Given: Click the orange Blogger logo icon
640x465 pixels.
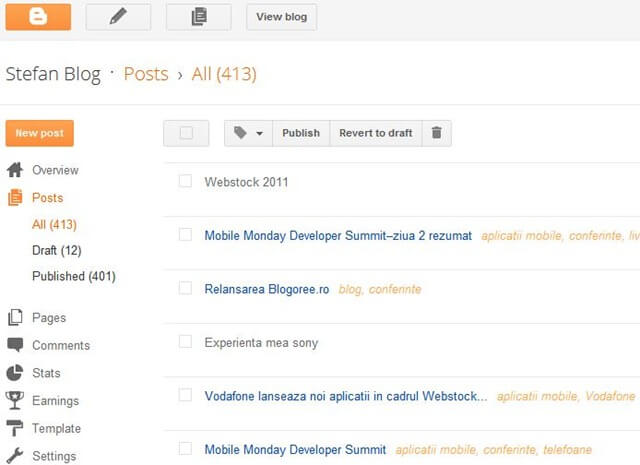Looking at the screenshot, I should (x=38, y=17).
